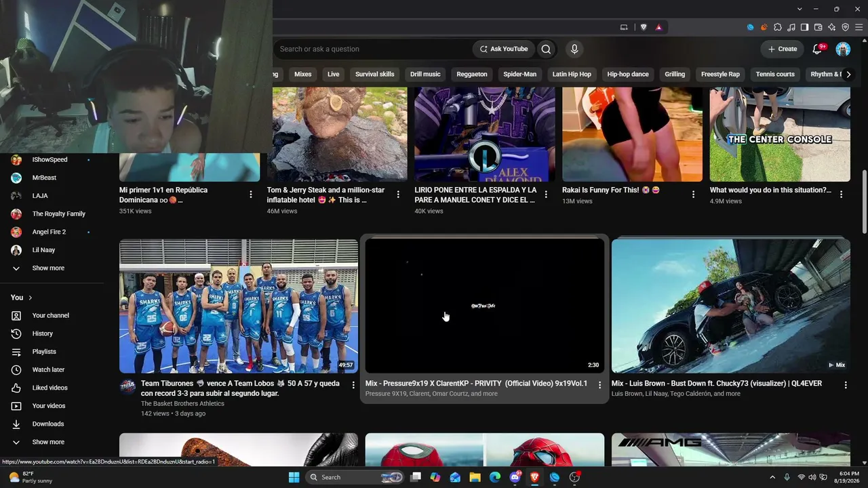Click the YouTube page vertical scrollbar thumb

pos(864,202)
